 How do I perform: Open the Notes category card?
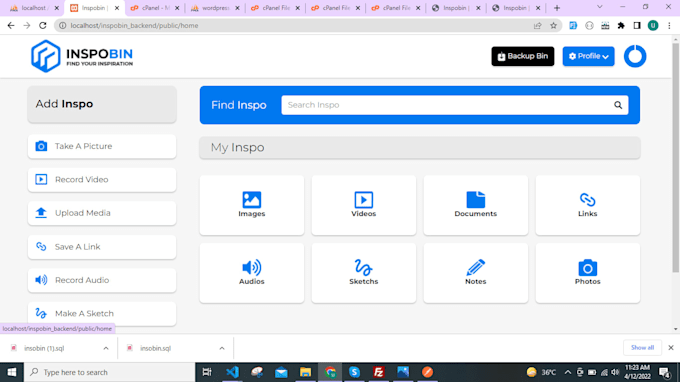tap(476, 273)
